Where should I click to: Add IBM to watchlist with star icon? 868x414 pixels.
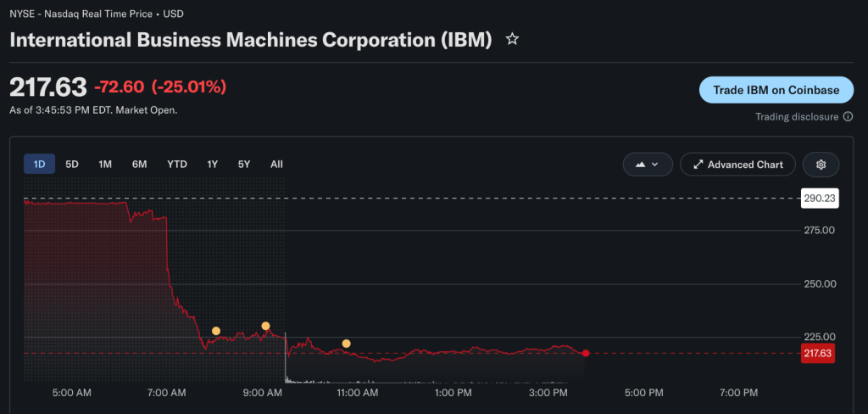click(513, 39)
